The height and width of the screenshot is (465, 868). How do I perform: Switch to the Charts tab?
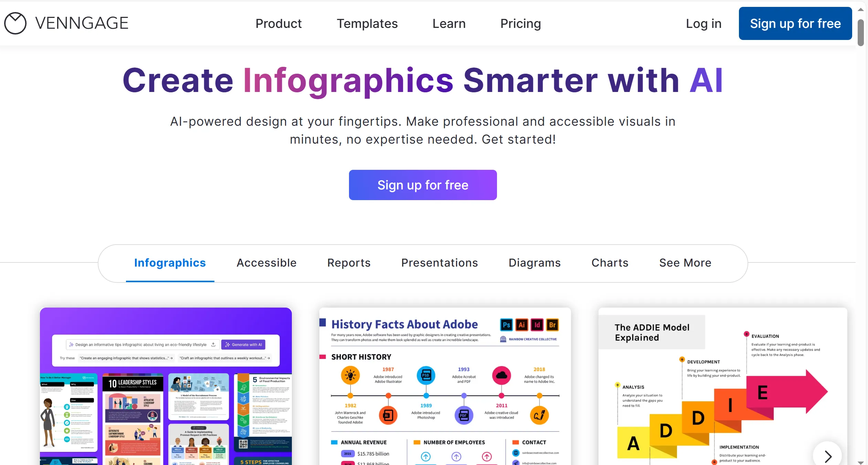pos(610,263)
